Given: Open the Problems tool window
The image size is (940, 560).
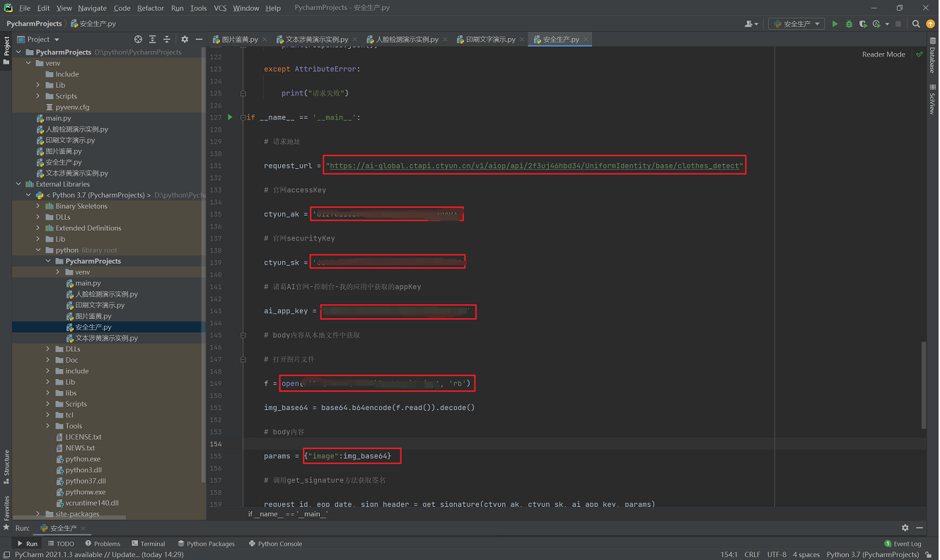Looking at the screenshot, I should pyautogui.click(x=103, y=544).
